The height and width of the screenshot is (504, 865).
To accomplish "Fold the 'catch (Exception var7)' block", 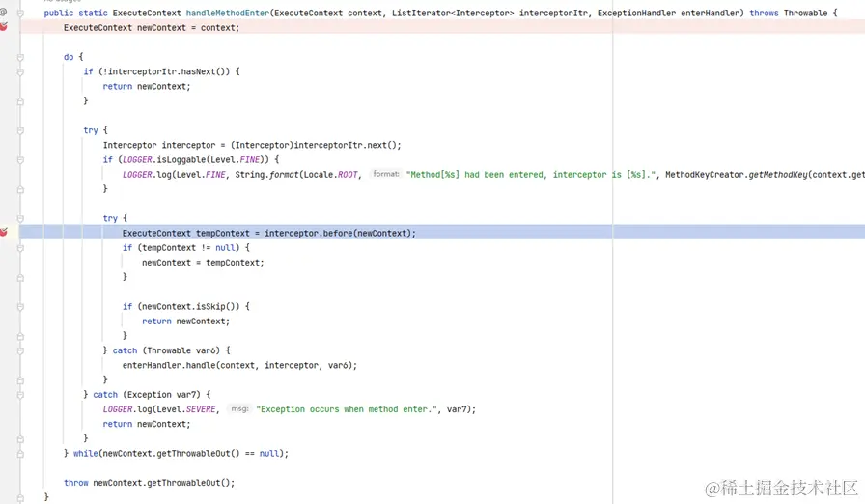I will pos(20,395).
